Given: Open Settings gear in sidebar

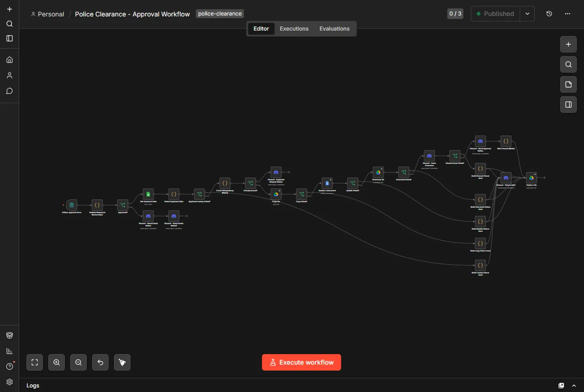Looking at the screenshot, I should coord(10,382).
